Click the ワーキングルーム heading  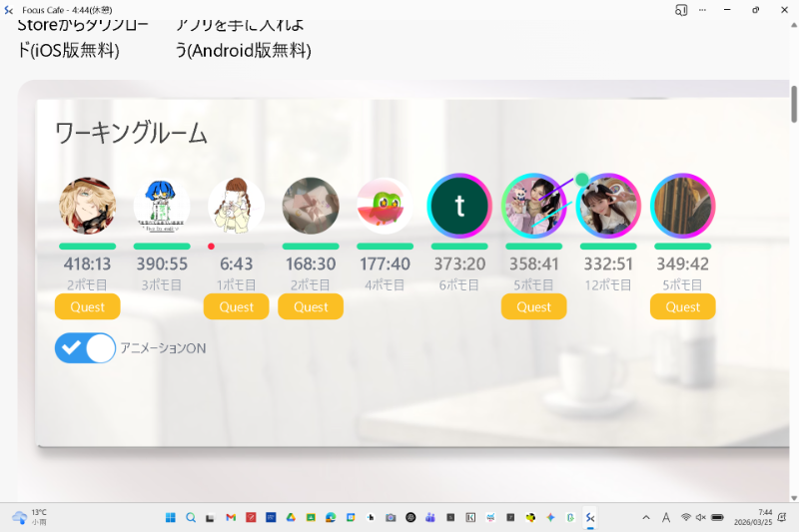[x=131, y=134]
